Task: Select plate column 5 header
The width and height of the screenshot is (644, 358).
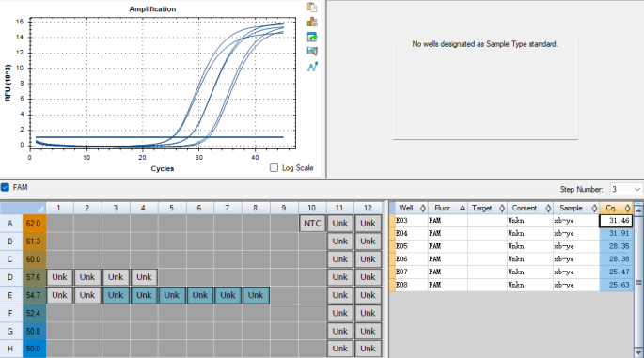Action: [x=172, y=208]
